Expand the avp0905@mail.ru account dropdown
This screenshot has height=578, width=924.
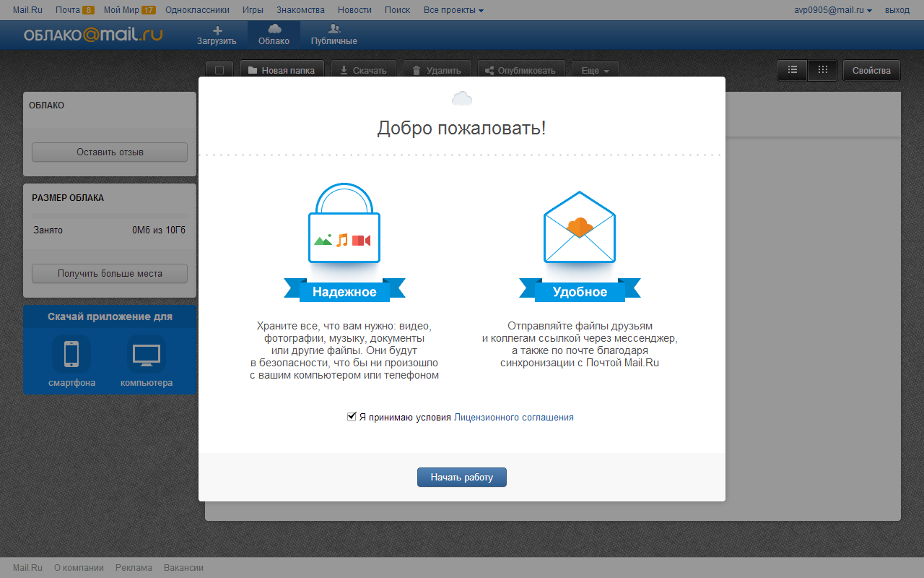coord(832,10)
